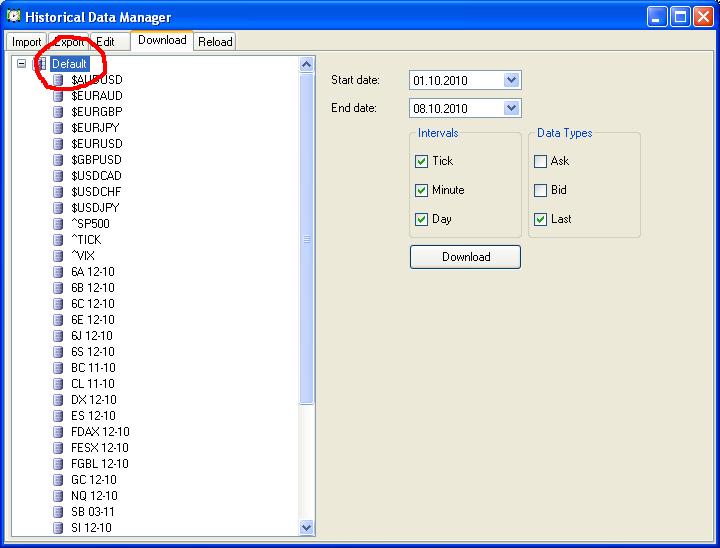This screenshot has width=720, height=548.
Task: Click the ^VIX instrument name
Action: coord(83,256)
